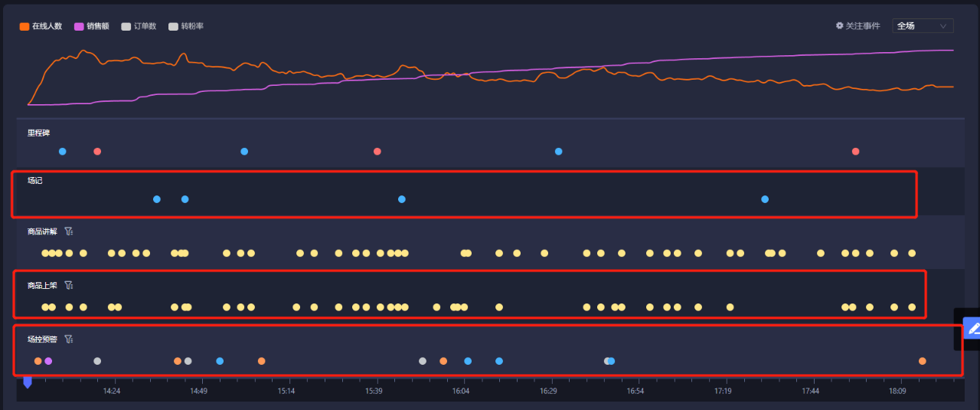Click the filter icon beside 商品讲解
Viewport: 980px width, 410px height.
(68, 231)
